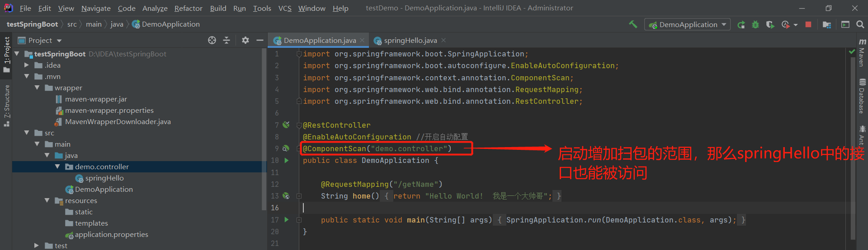Open the Ant tool window
The image size is (868, 250).
tap(862, 135)
